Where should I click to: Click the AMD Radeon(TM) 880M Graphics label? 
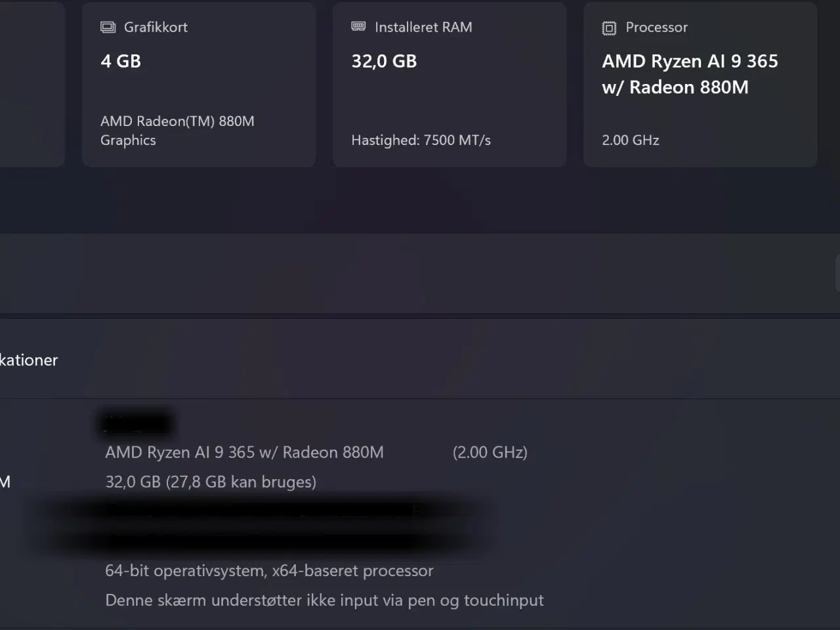177,131
